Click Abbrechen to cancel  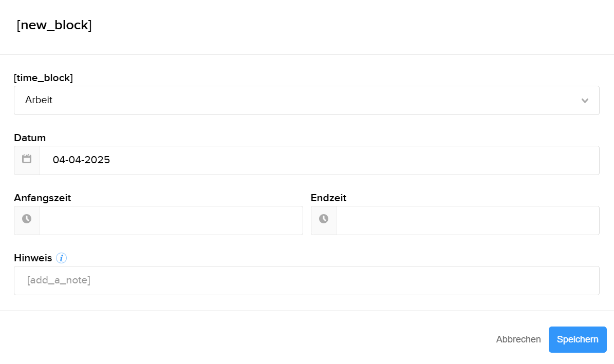tap(518, 339)
